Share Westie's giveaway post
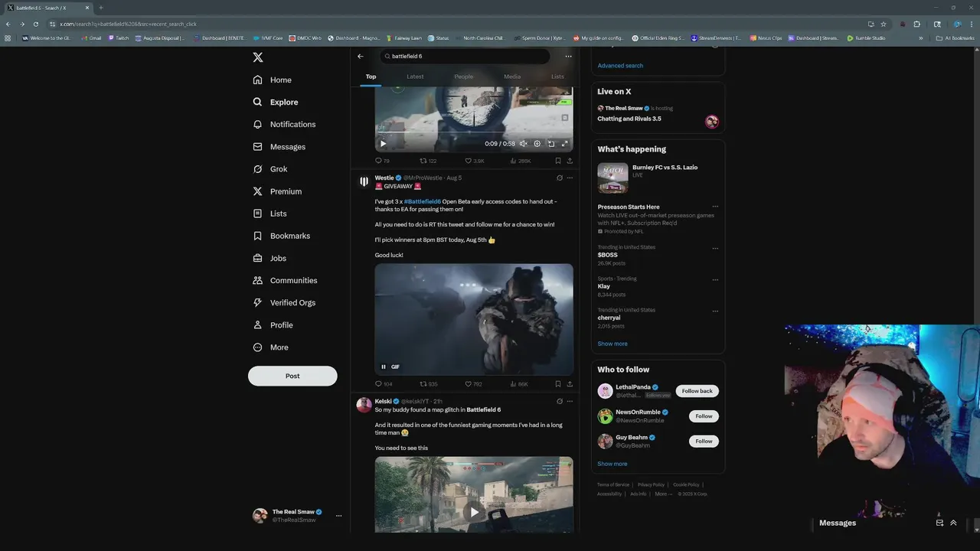The height and width of the screenshot is (551, 980). [x=570, y=384]
